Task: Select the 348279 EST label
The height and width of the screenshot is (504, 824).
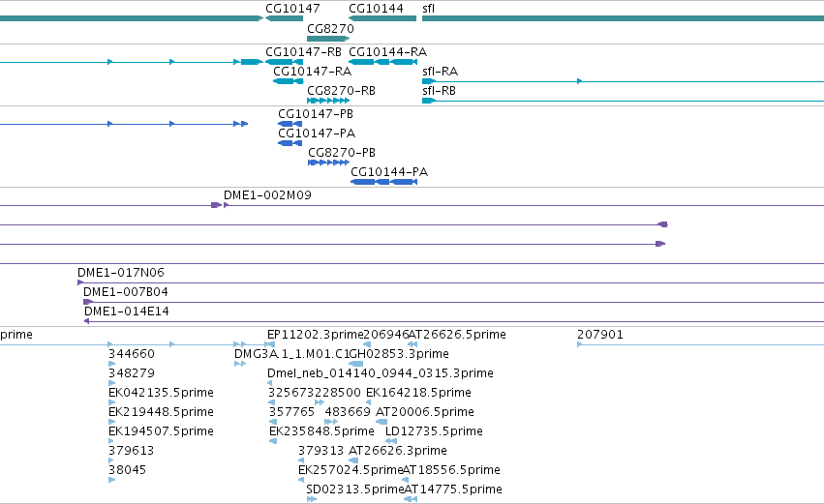Action: point(132,373)
